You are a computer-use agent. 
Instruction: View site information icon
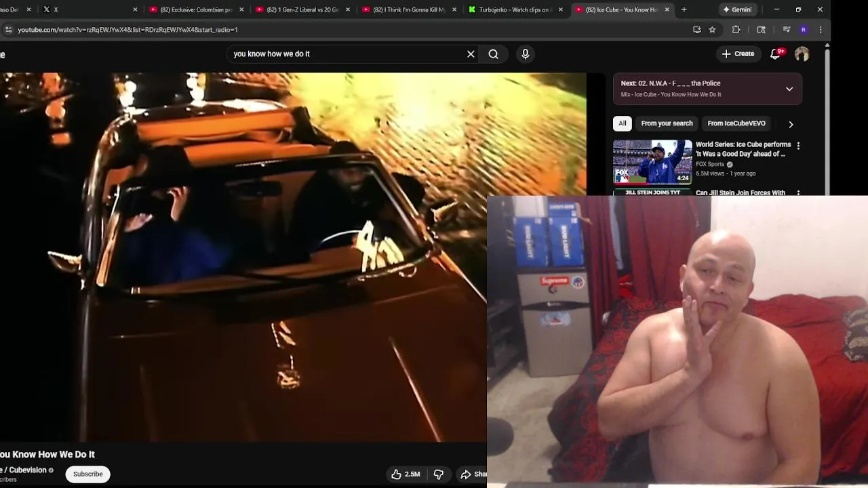pos(8,30)
